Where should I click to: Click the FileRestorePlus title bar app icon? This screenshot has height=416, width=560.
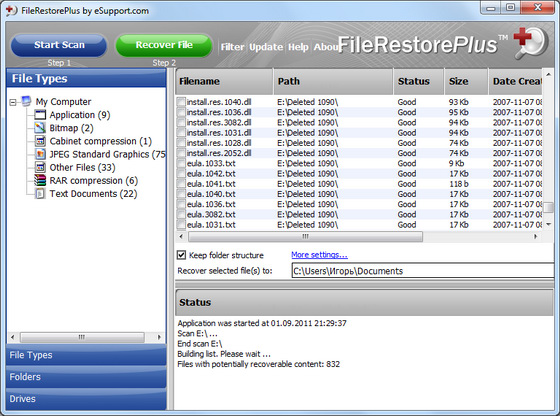[x=11, y=10]
